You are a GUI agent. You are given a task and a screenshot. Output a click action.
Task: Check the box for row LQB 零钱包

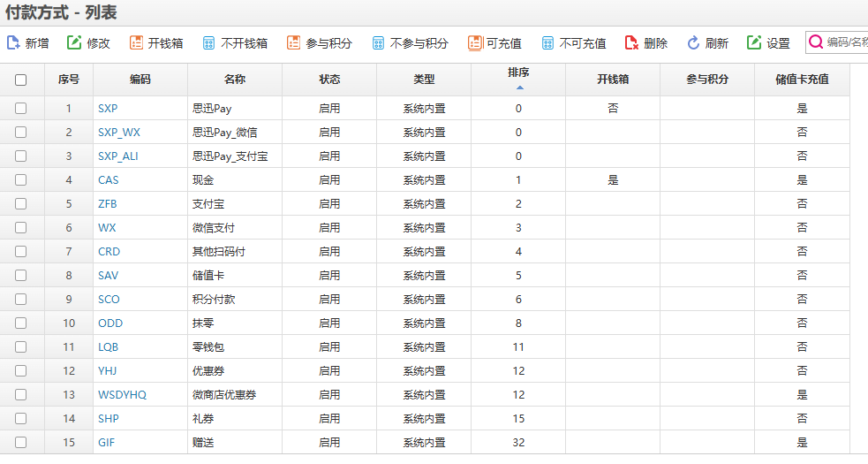click(x=21, y=346)
